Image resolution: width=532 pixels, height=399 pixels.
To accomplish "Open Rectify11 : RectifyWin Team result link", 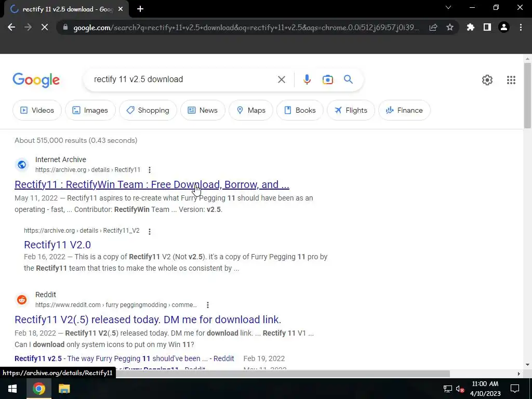I will (x=152, y=184).
